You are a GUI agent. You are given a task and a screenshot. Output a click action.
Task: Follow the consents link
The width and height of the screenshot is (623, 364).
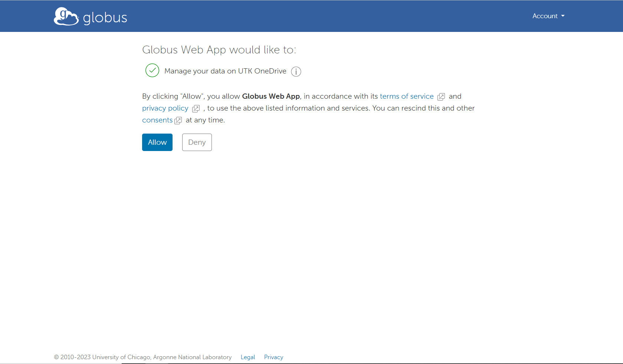pyautogui.click(x=157, y=120)
